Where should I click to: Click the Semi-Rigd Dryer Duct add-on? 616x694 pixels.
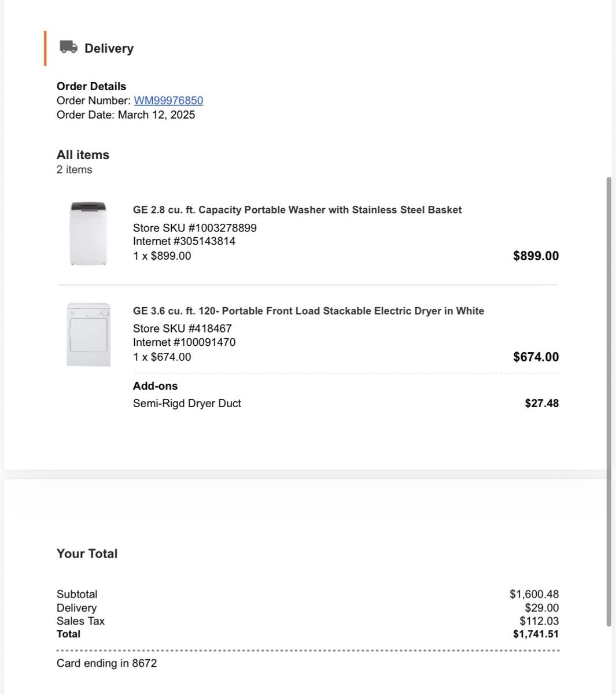pyautogui.click(x=187, y=404)
